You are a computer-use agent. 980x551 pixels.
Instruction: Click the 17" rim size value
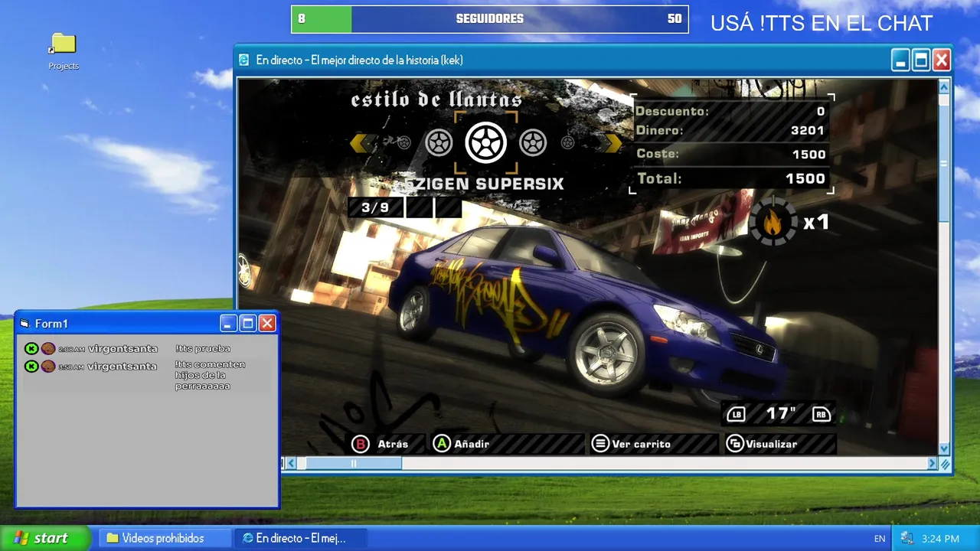click(781, 414)
